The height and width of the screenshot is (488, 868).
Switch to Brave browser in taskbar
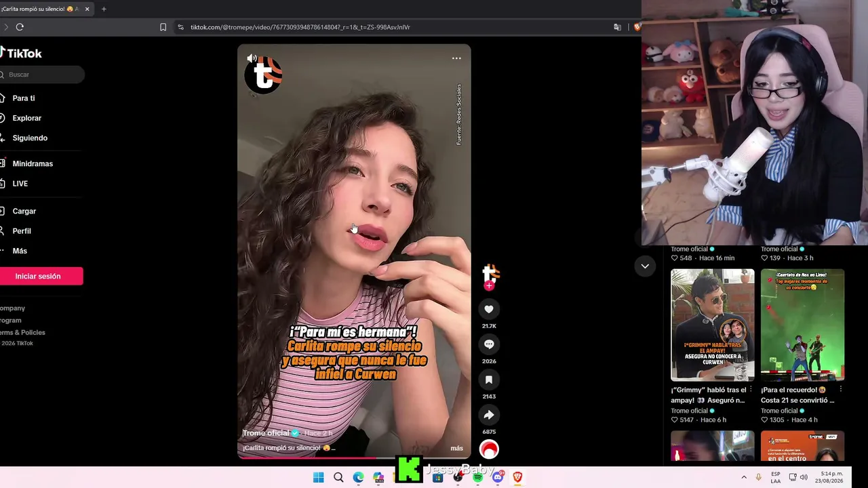pos(517,477)
